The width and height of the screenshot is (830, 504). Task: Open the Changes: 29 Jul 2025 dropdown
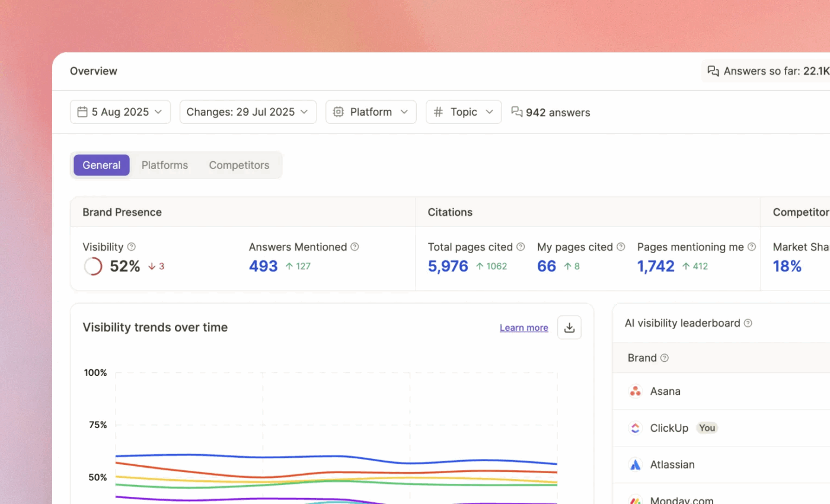247,111
